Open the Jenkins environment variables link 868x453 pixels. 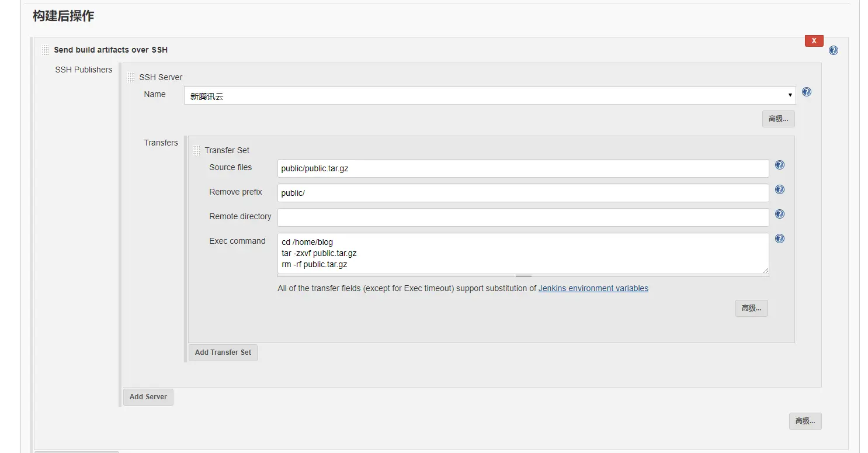tap(593, 288)
